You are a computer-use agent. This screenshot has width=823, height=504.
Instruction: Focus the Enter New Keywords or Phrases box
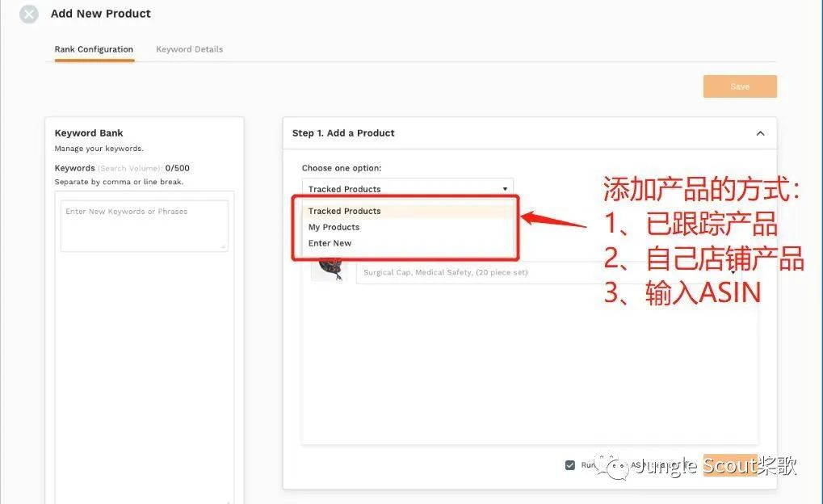coord(145,225)
